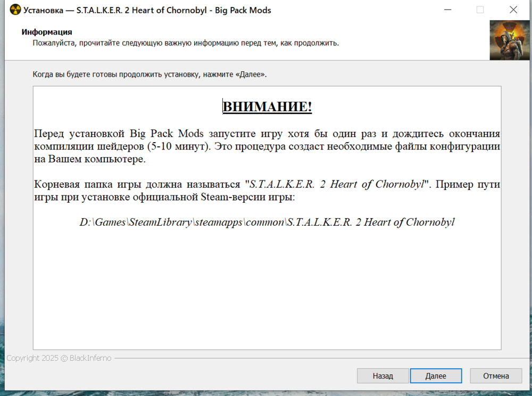Go back with the Назад button
The height and width of the screenshot is (396, 532).
click(383, 376)
